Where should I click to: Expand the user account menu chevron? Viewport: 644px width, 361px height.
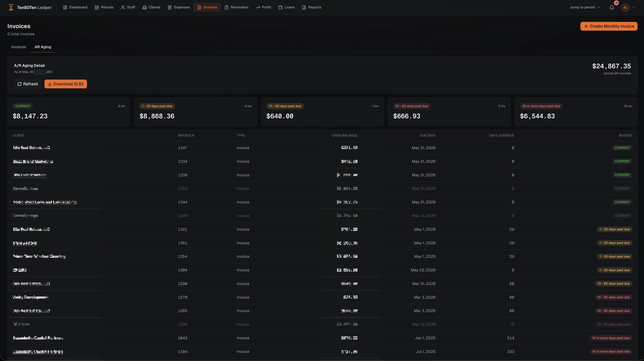point(634,7)
